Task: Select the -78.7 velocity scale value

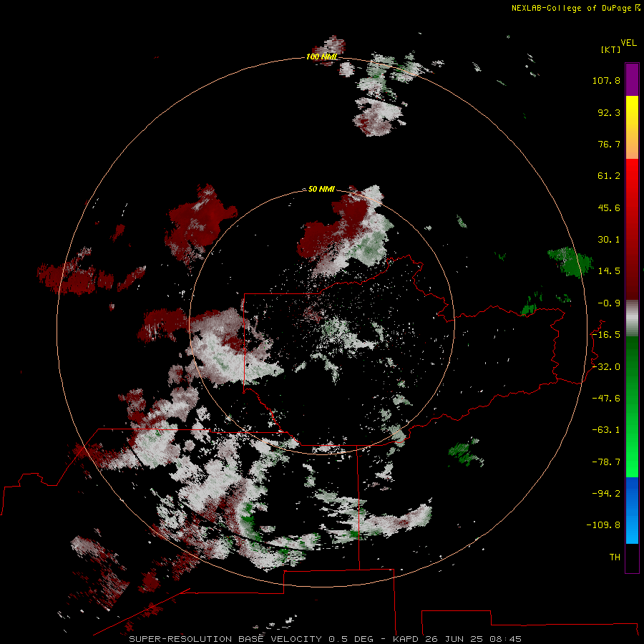Action: (606, 462)
